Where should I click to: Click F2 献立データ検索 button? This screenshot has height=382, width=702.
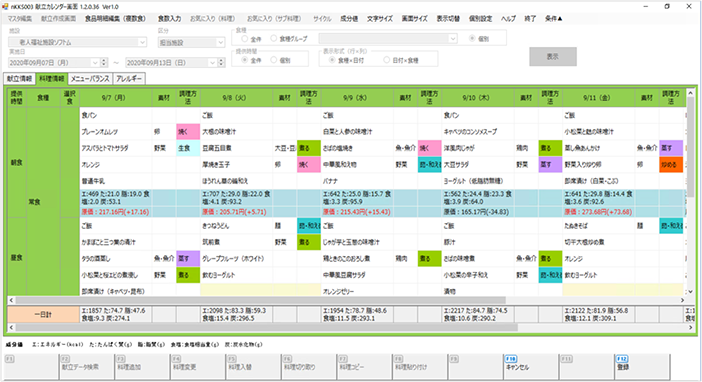86,367
